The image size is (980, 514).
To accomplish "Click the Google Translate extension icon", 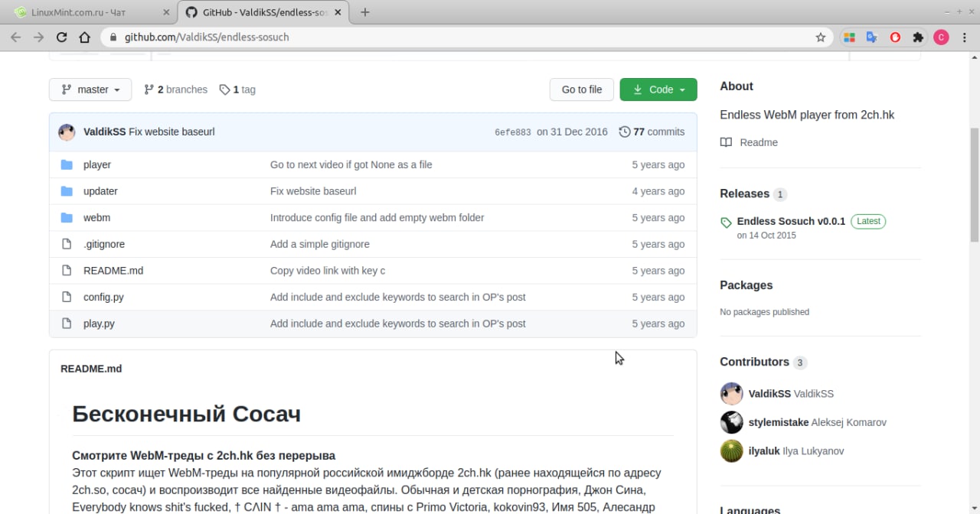I will 871,37.
